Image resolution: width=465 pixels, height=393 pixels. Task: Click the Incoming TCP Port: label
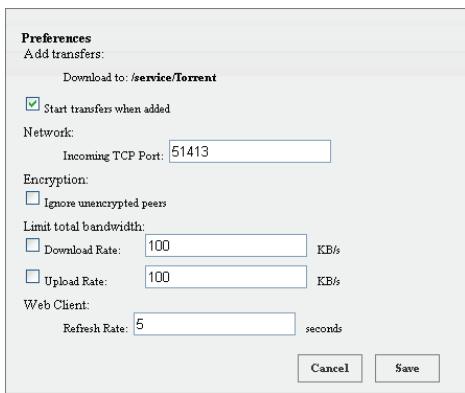(x=113, y=156)
